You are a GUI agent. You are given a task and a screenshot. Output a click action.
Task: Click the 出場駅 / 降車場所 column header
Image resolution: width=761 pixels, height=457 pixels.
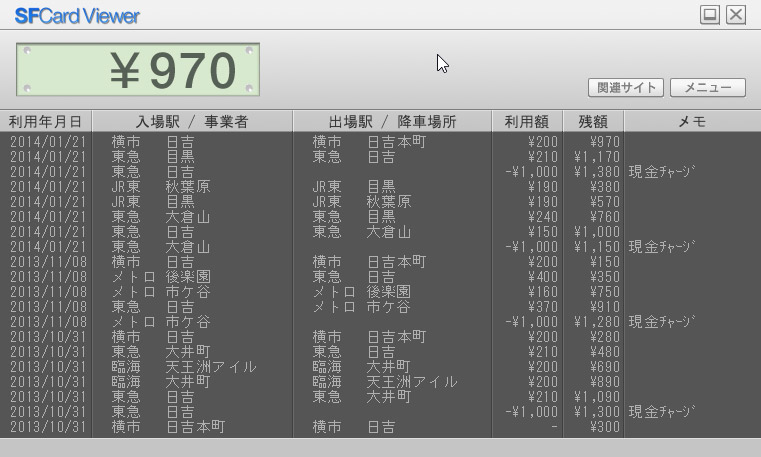392,121
